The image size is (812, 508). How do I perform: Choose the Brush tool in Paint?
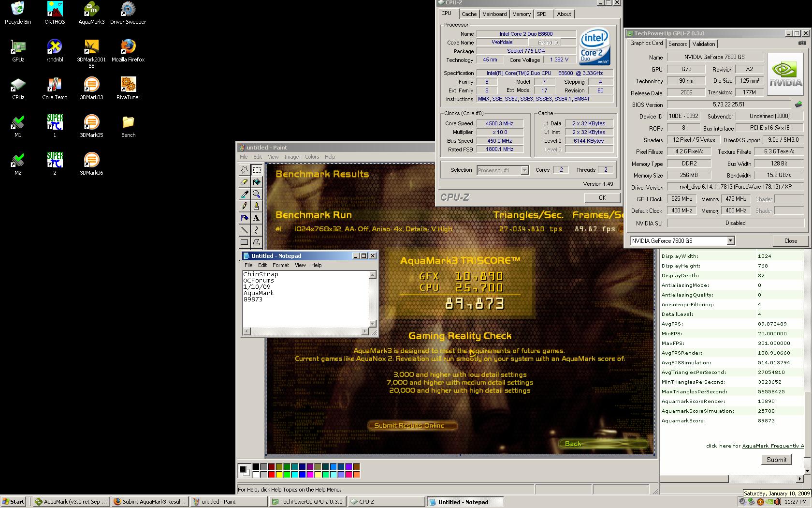point(257,206)
